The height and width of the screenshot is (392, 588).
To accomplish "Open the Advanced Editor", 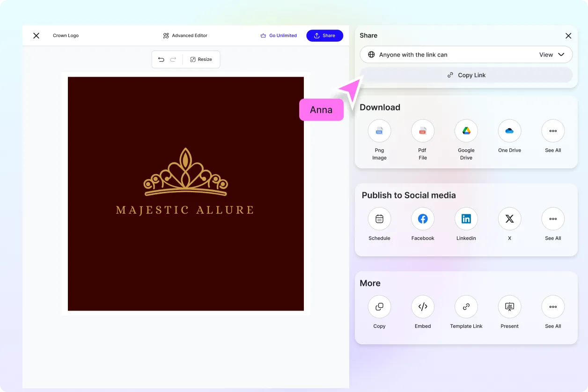I will tap(185, 36).
